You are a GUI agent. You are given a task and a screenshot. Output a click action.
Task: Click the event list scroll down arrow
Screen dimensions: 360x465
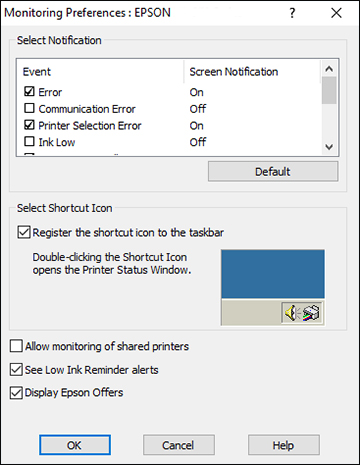(x=329, y=147)
